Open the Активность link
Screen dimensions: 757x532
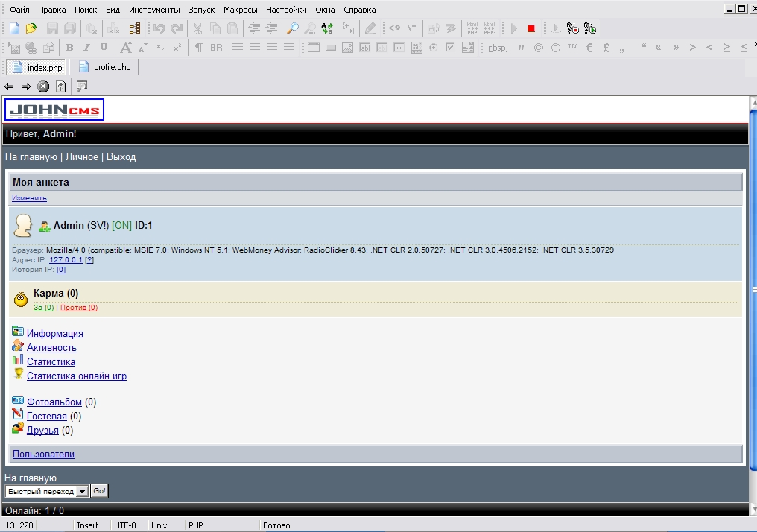click(x=51, y=347)
